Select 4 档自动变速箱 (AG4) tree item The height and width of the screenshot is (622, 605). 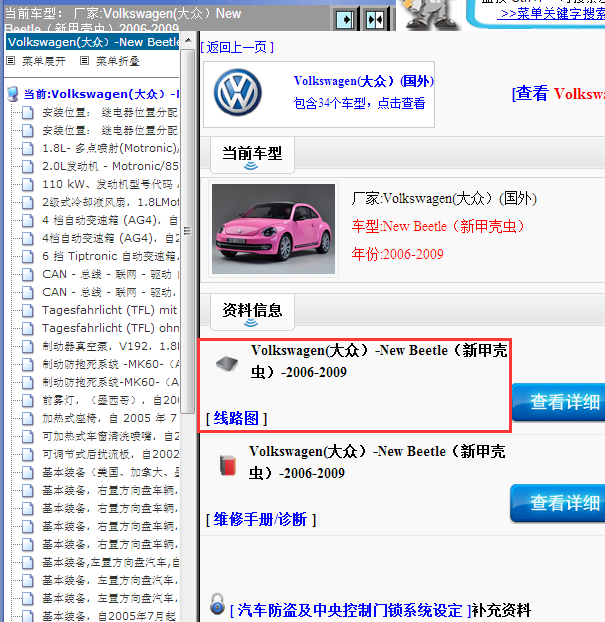(x=110, y=220)
